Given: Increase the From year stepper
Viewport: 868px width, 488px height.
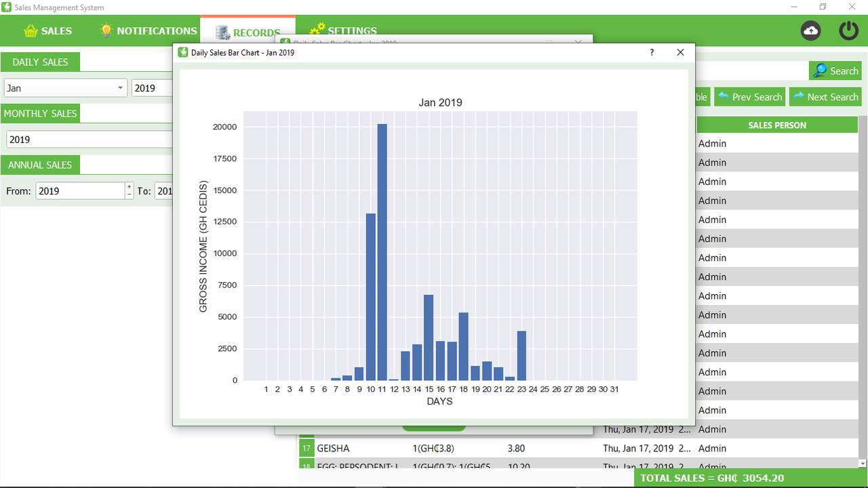Looking at the screenshot, I should [x=129, y=186].
